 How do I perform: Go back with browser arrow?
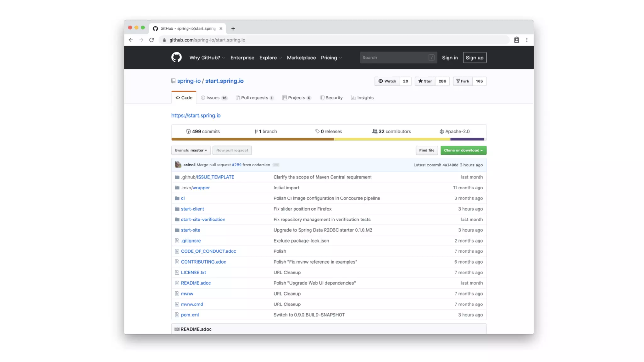131,40
